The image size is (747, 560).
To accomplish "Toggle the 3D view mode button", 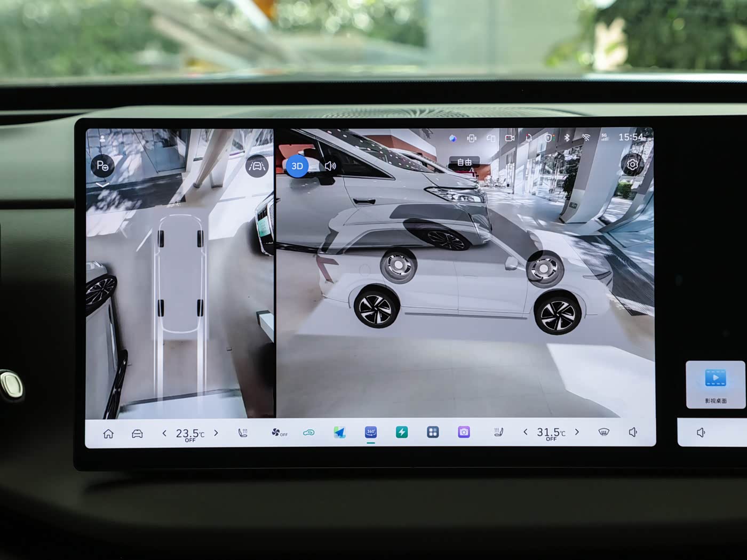I will [297, 166].
